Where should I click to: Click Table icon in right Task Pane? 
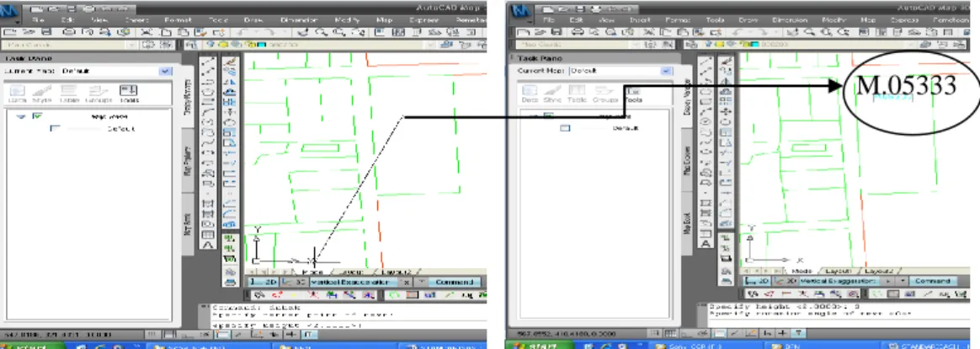coord(577,94)
